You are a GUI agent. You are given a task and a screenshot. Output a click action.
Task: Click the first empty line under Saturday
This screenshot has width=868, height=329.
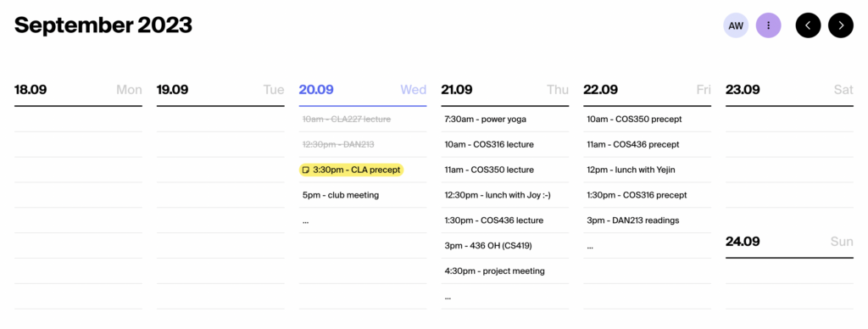click(789, 119)
